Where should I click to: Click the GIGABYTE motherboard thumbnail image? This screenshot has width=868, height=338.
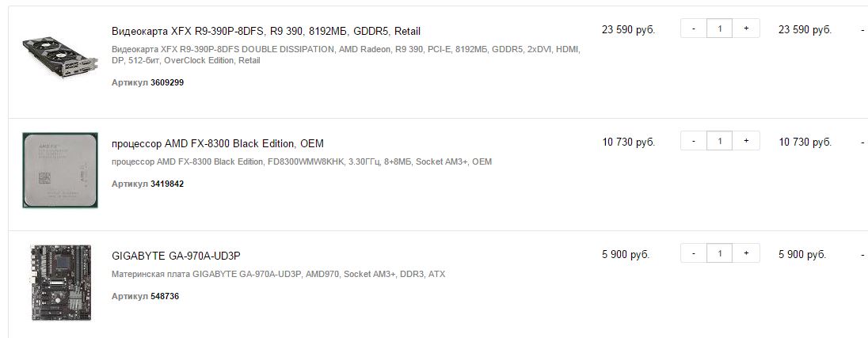(61, 283)
